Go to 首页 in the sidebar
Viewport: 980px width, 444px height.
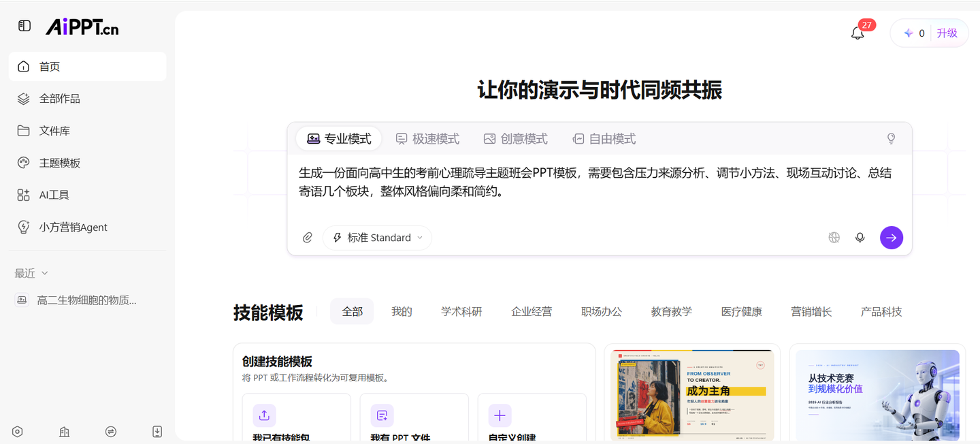[x=87, y=67]
